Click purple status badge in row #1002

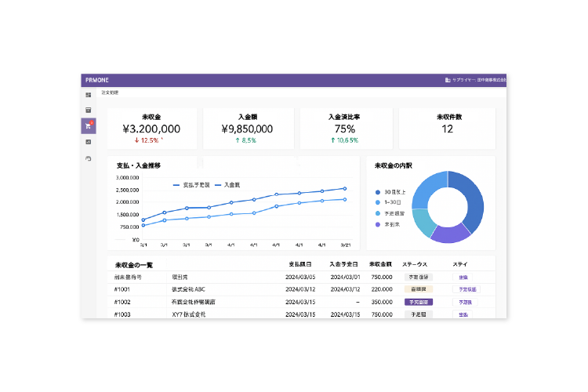tap(417, 302)
